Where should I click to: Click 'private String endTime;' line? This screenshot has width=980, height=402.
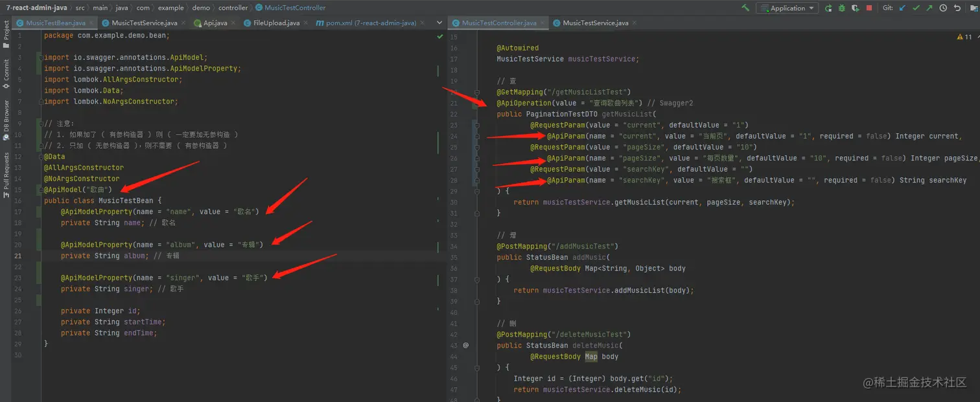pyautogui.click(x=109, y=333)
